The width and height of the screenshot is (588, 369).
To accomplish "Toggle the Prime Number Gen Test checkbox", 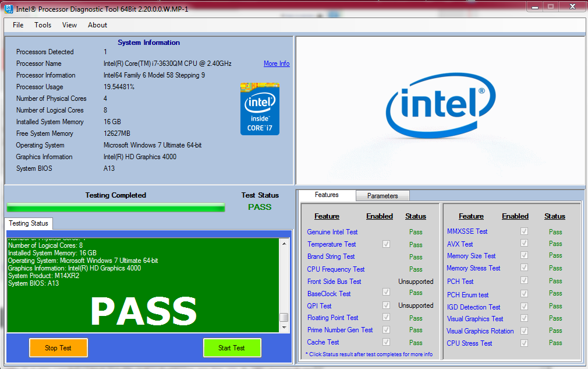I will pos(386,329).
